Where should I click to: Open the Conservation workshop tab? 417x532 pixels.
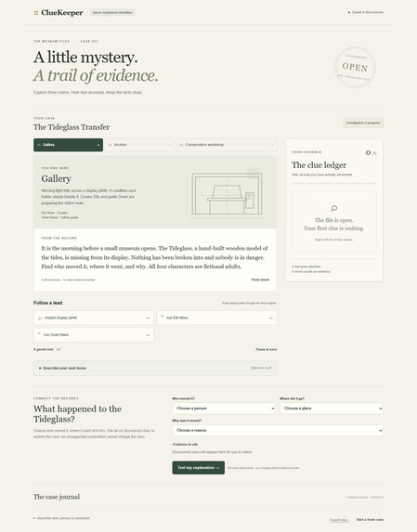click(226, 145)
